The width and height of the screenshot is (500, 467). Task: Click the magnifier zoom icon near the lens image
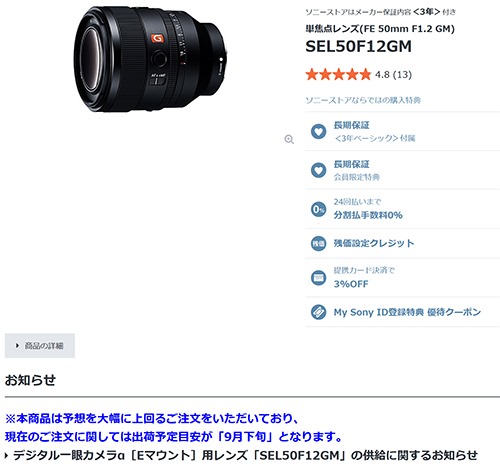(289, 139)
